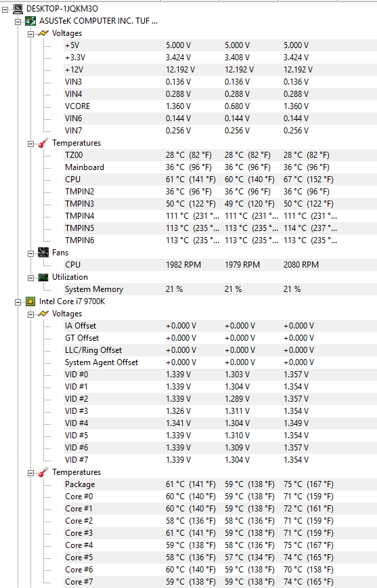Select the System Memory utilization row
Screen dimensions: 377x588
(221, 289)
